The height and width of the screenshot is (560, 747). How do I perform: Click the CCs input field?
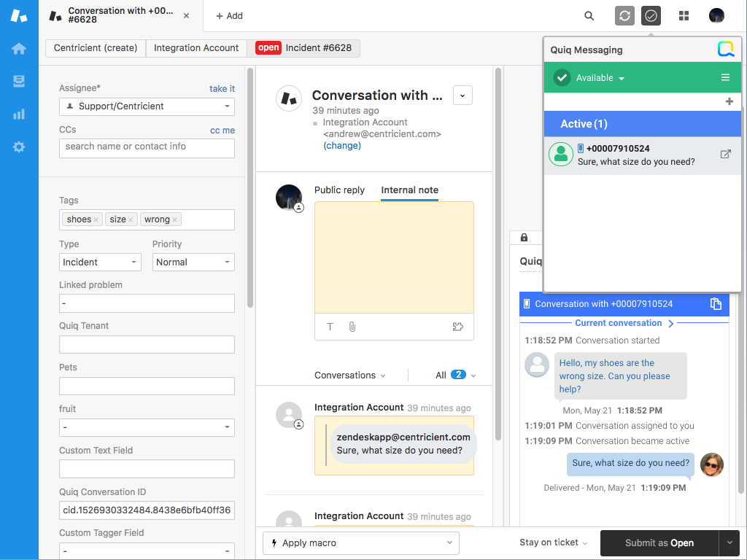[x=147, y=148]
